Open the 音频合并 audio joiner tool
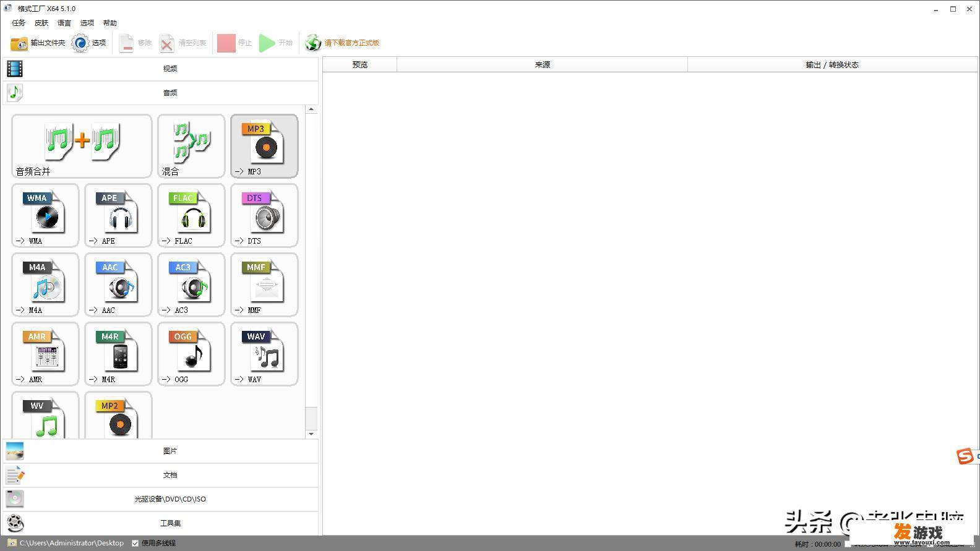The width and height of the screenshot is (980, 551). coord(82,146)
